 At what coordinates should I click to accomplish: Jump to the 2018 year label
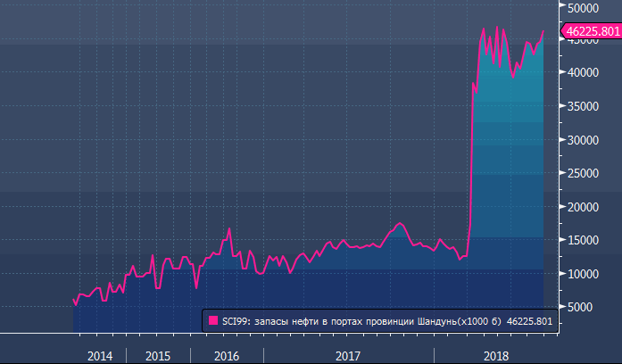pos(495,355)
